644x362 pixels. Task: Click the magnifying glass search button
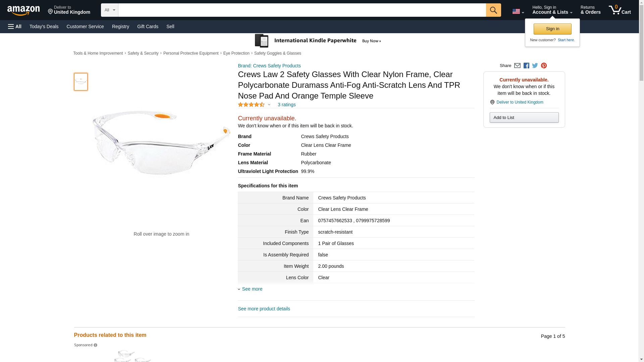point(493,10)
